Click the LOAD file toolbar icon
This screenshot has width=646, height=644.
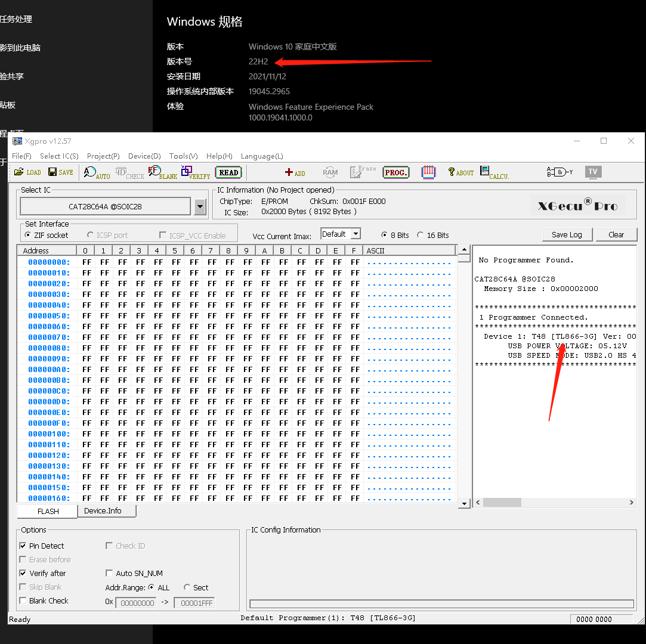[27, 172]
